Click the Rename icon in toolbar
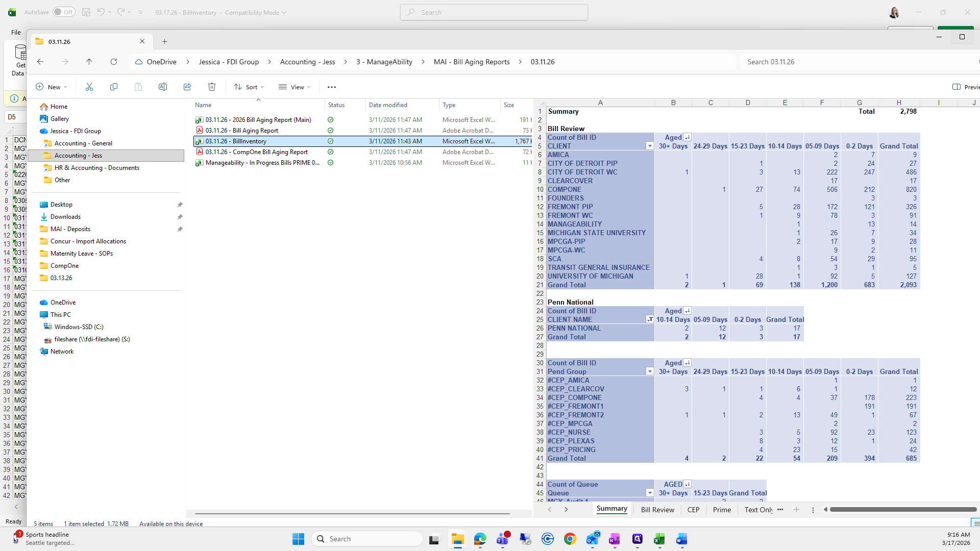Viewport: 980px width, 551px height. [163, 87]
